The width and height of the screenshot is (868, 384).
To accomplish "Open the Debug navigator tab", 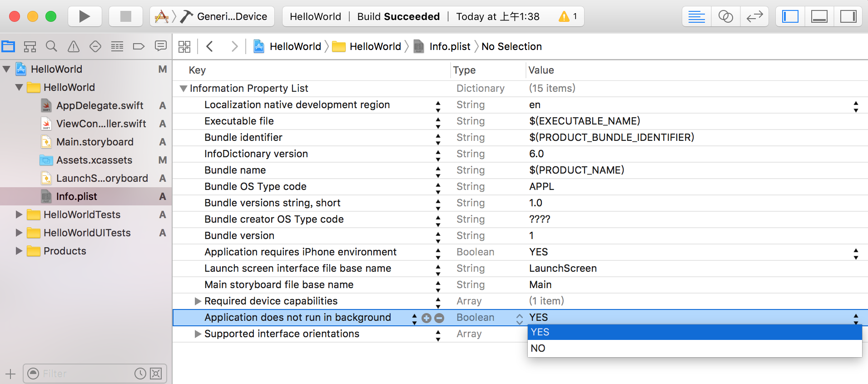I will tap(117, 46).
